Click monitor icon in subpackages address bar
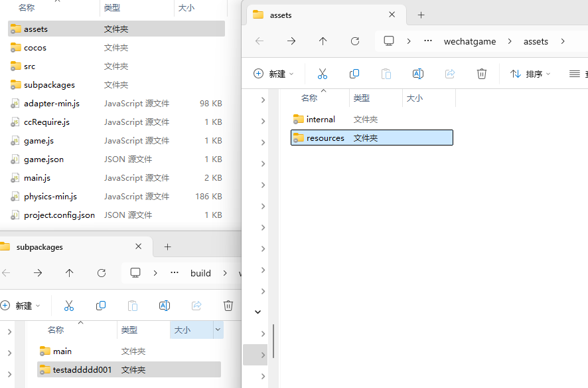The width and height of the screenshot is (588, 388). (135, 273)
